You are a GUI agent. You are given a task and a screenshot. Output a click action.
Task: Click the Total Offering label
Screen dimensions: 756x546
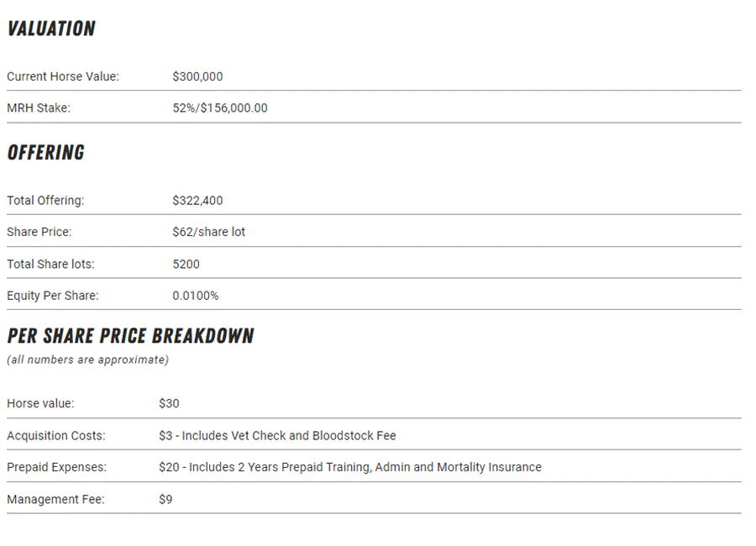click(45, 201)
